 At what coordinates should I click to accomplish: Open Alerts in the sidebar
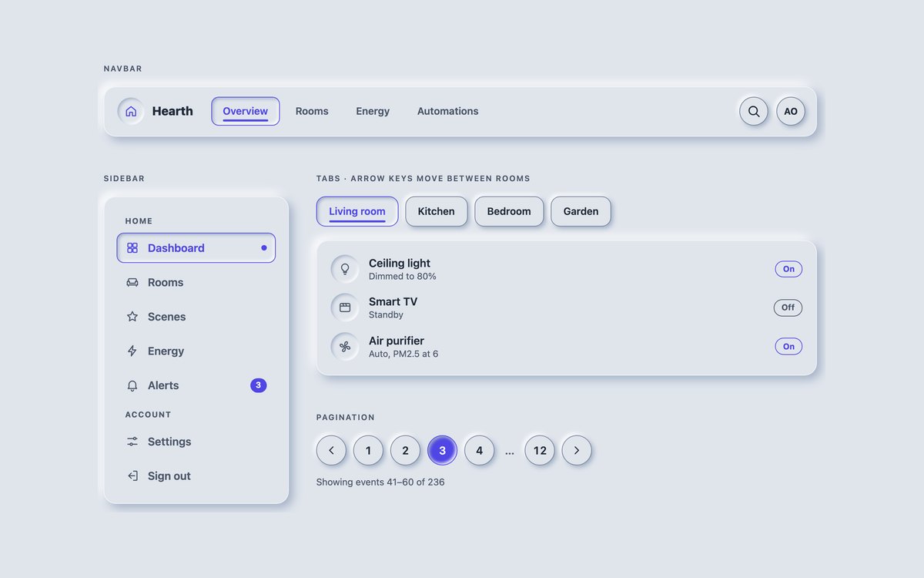(196, 385)
